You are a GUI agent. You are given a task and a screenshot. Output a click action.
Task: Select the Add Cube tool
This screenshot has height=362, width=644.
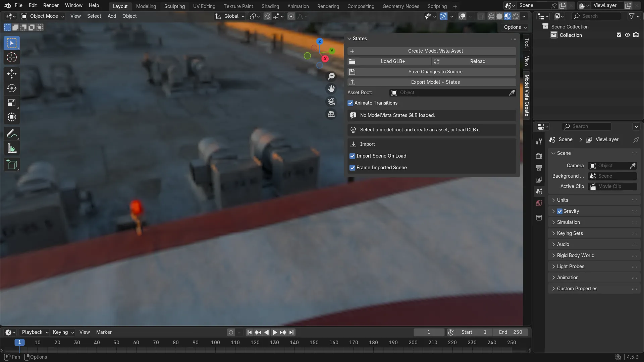click(x=12, y=165)
